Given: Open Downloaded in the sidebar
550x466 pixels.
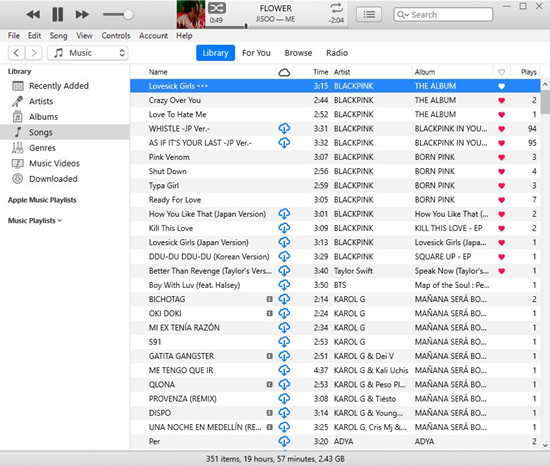Looking at the screenshot, I should [x=65, y=179].
